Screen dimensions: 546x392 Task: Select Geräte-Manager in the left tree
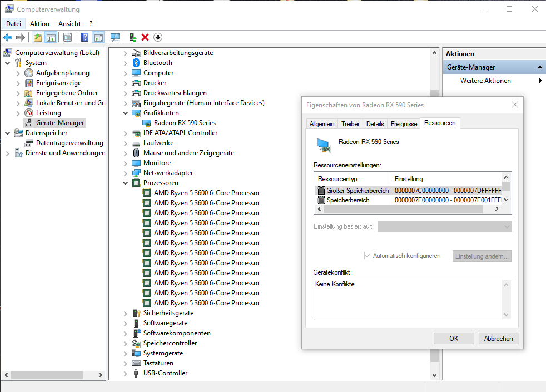pos(60,123)
